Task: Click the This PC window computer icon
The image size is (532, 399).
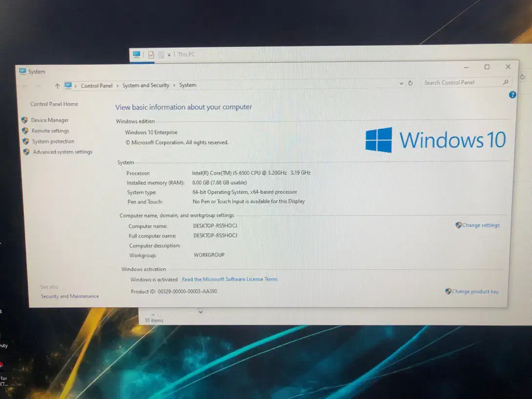Action: (x=136, y=54)
